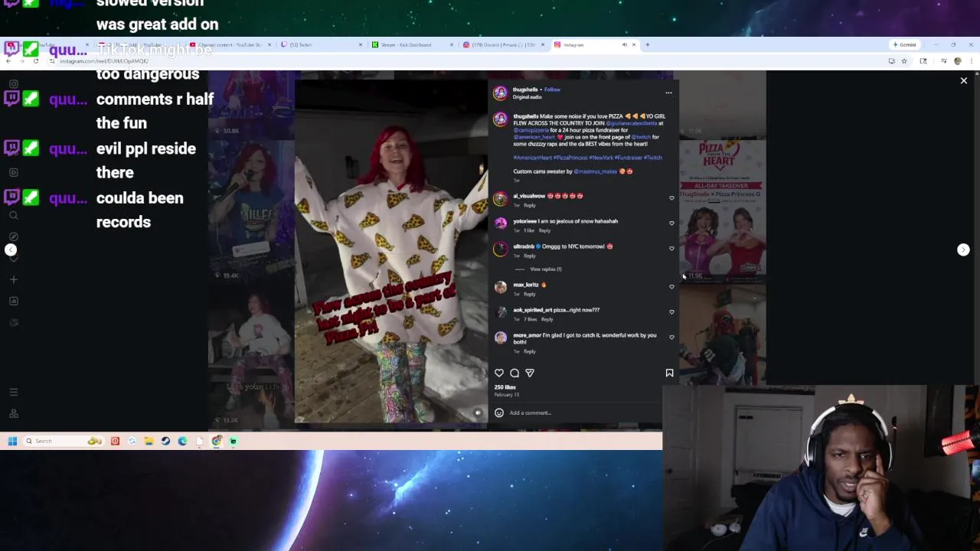View the 250 likes list
The height and width of the screenshot is (551, 980).
coord(505,387)
